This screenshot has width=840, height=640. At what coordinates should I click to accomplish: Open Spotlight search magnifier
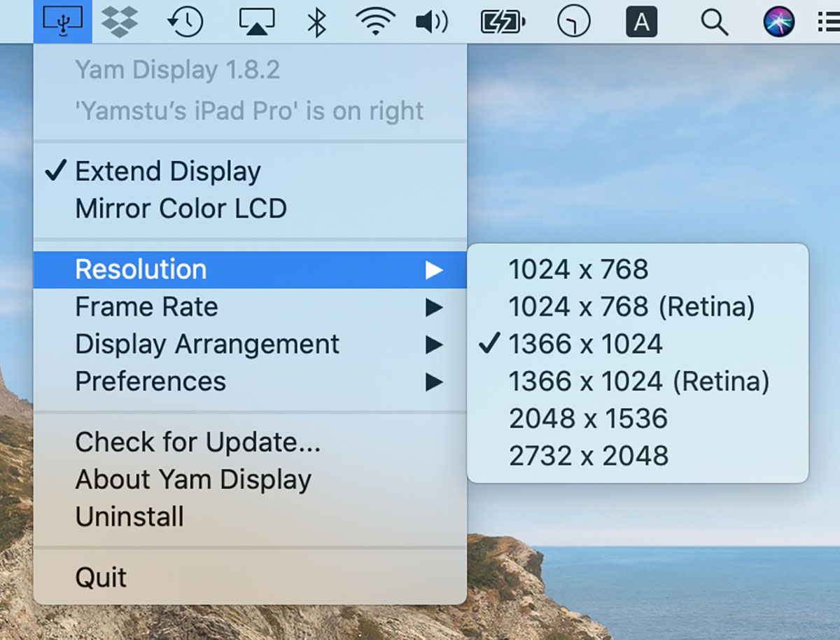[714, 22]
